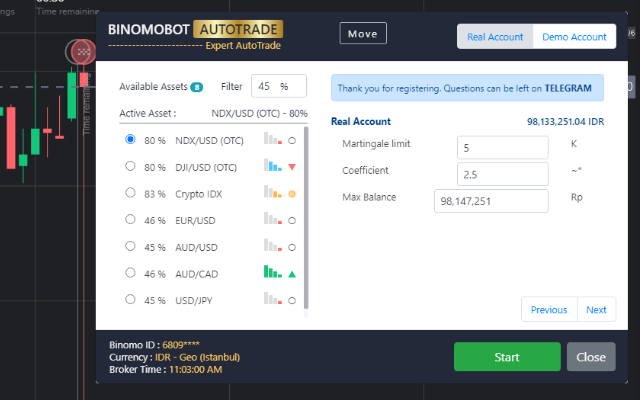The image size is (640, 400).
Task: Click the blue signal bars for DJI/USD
Action: (273, 165)
